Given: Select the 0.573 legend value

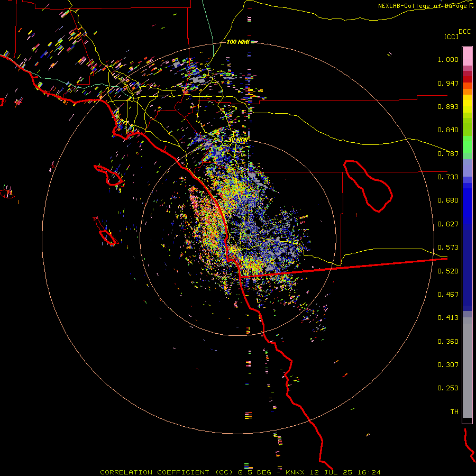Looking at the screenshot, I should tap(448, 248).
